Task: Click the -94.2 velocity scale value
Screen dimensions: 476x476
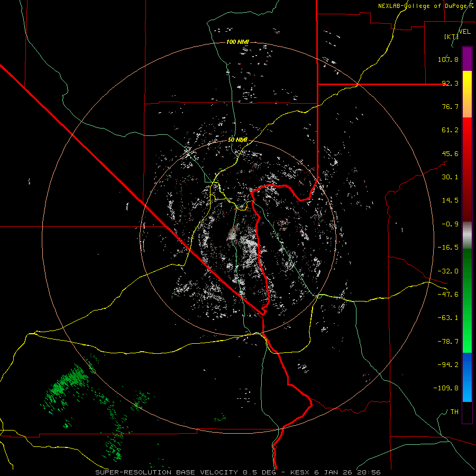Action: [x=448, y=365]
